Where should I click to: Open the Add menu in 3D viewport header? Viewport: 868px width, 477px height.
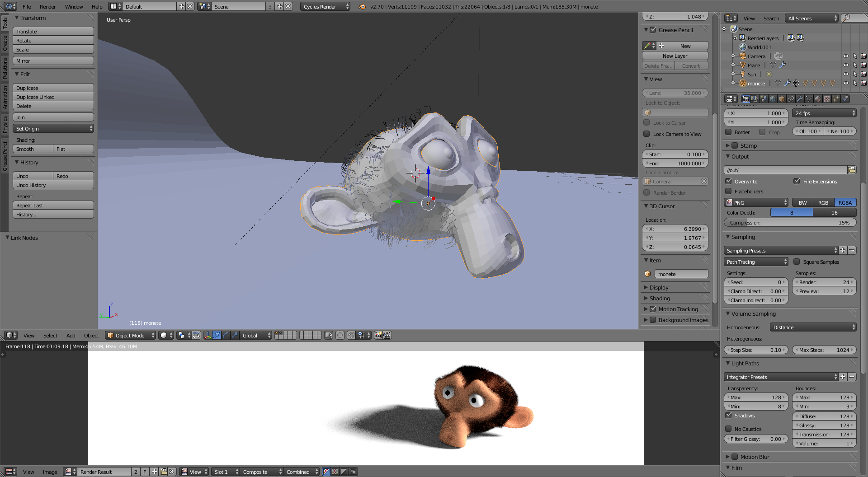71,336
